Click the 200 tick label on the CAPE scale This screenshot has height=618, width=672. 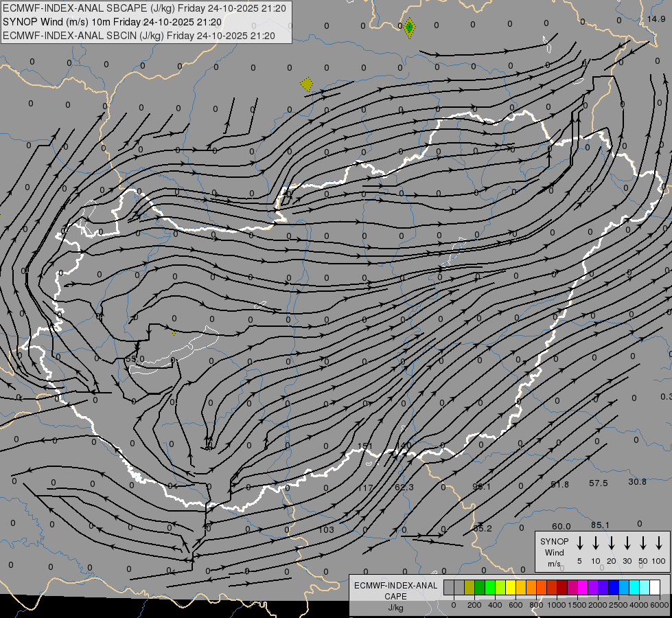point(474,605)
